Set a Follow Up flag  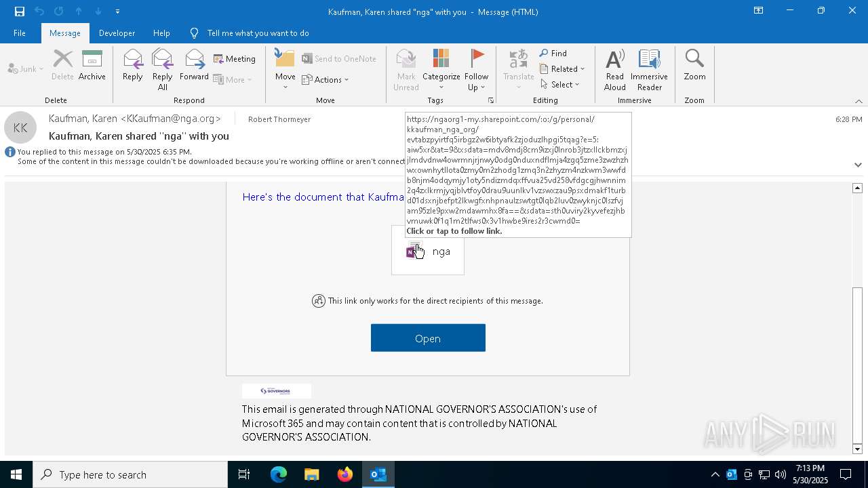(477, 70)
